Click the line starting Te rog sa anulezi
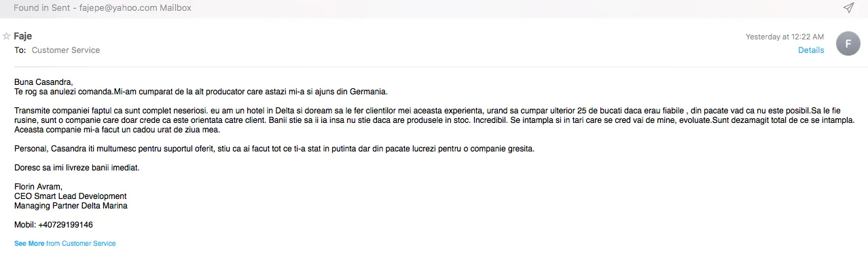 tap(201, 91)
